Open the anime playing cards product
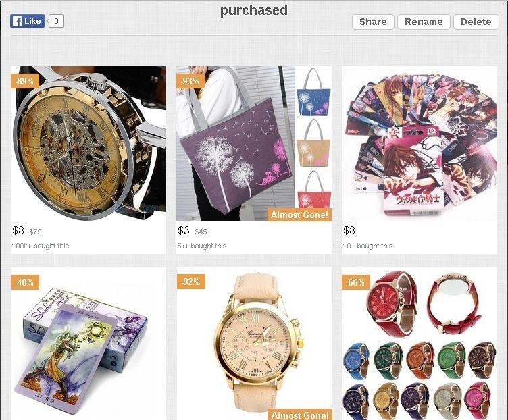This screenshot has height=420, width=508. tap(420, 144)
